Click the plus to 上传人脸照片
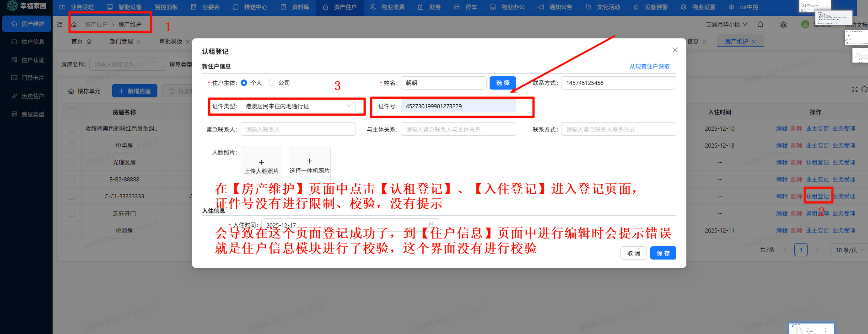The width and height of the screenshot is (868, 334). (x=261, y=162)
